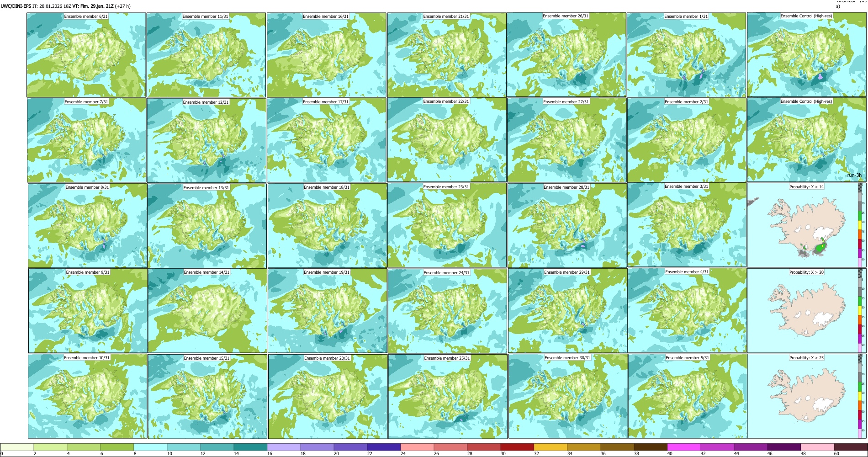The image size is (868, 457).
Task: Select the 38–40 dark brown legend swatch
Action: click(x=651, y=447)
